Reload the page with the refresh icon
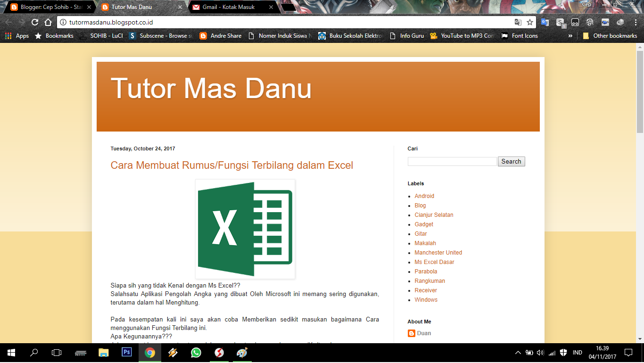Viewport: 644px width, 363px height. click(34, 22)
